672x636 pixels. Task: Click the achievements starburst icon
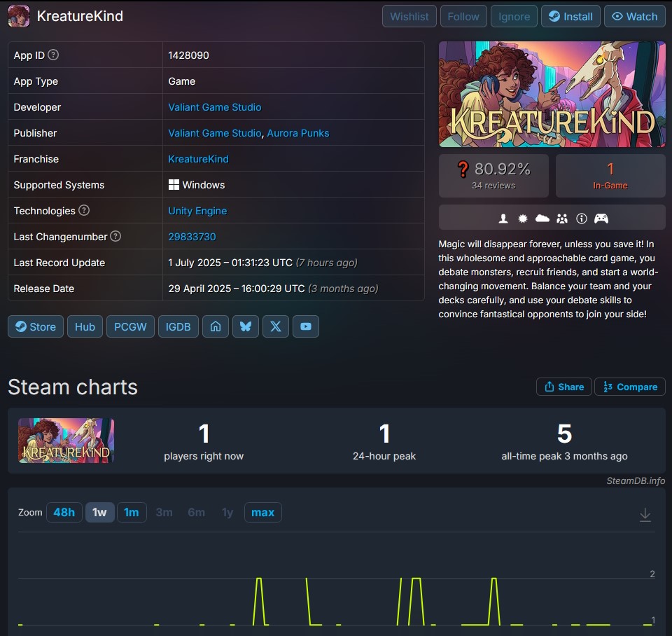pos(523,219)
